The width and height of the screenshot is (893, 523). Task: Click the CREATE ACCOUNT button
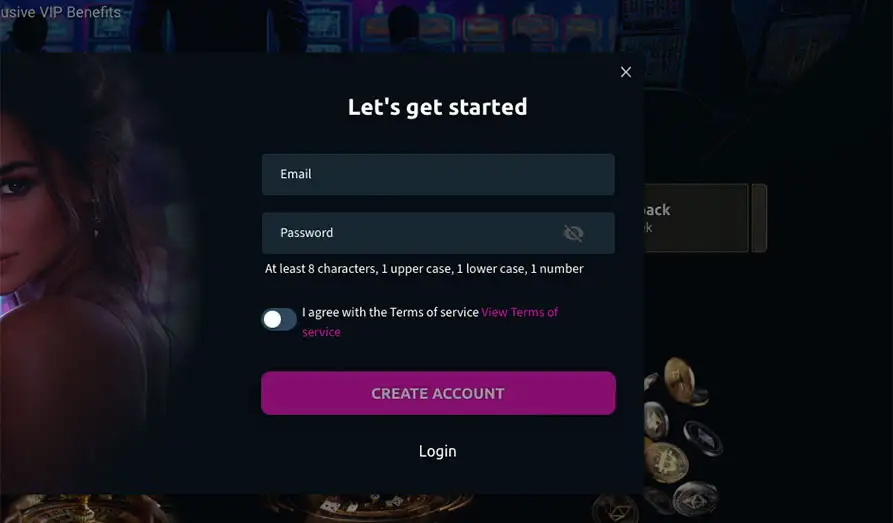(438, 393)
